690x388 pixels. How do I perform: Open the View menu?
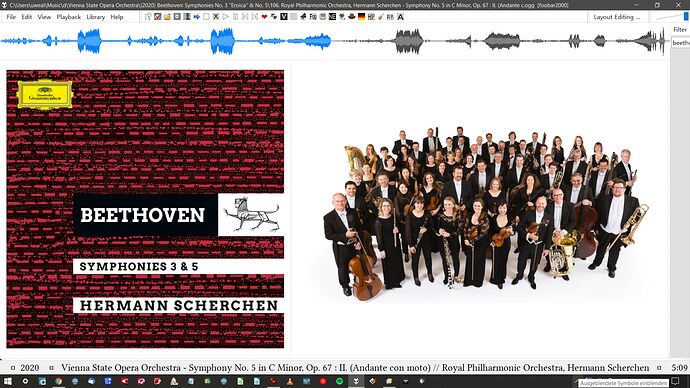pyautogui.click(x=44, y=17)
